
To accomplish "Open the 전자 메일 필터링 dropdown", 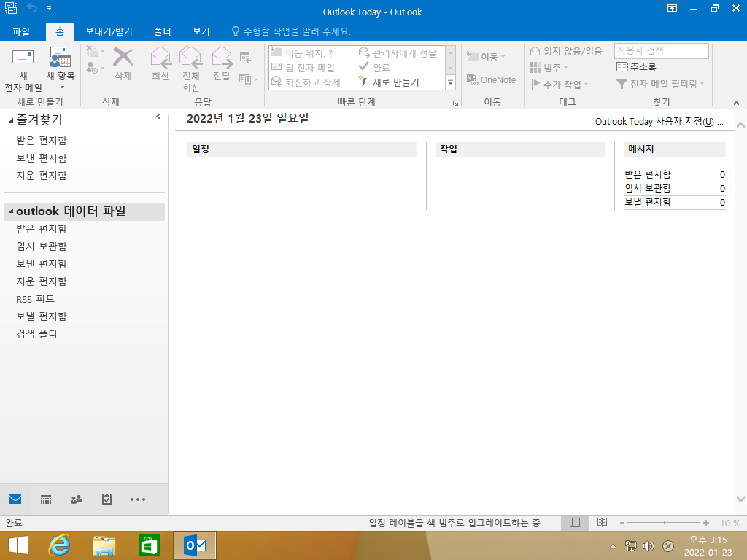I will click(659, 84).
